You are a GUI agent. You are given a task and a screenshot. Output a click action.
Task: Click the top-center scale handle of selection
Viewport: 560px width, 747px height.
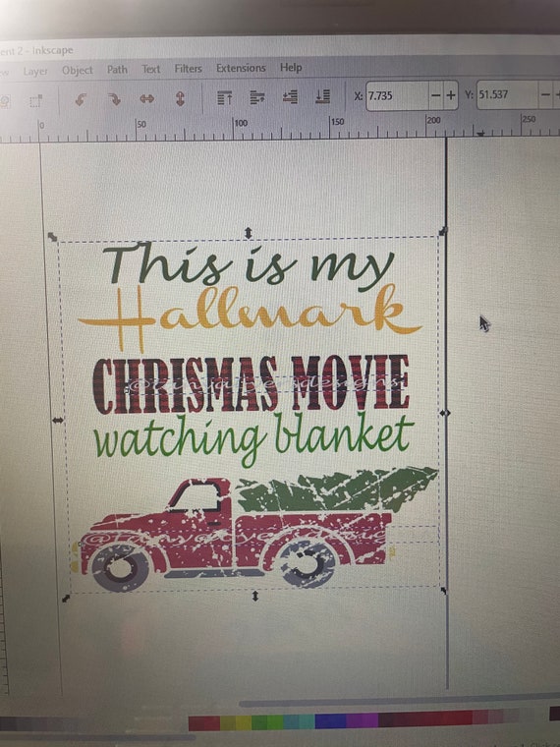(x=249, y=233)
